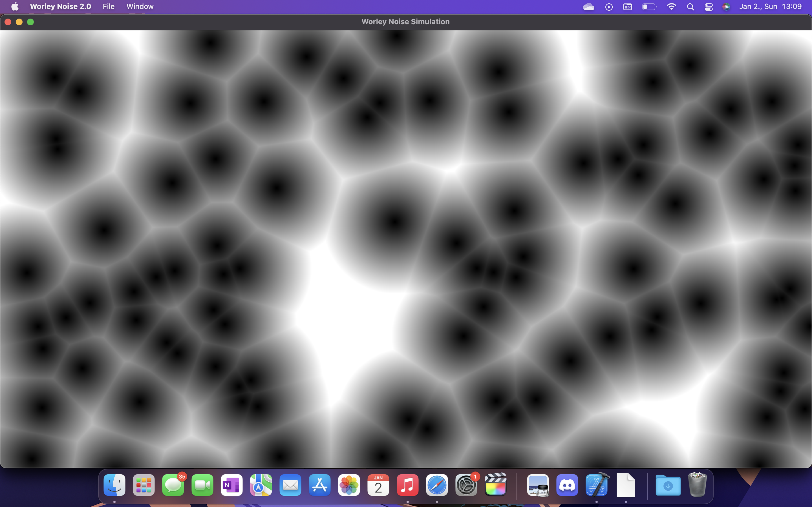812x507 pixels.
Task: Open FaceTime in the dock
Action: coord(202,485)
